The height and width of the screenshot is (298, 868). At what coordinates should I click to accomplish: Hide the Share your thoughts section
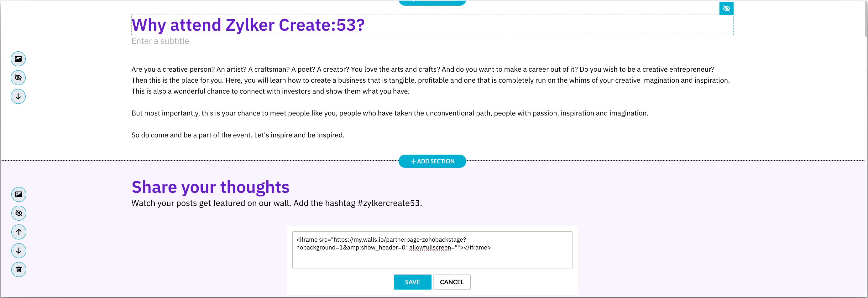point(19,213)
